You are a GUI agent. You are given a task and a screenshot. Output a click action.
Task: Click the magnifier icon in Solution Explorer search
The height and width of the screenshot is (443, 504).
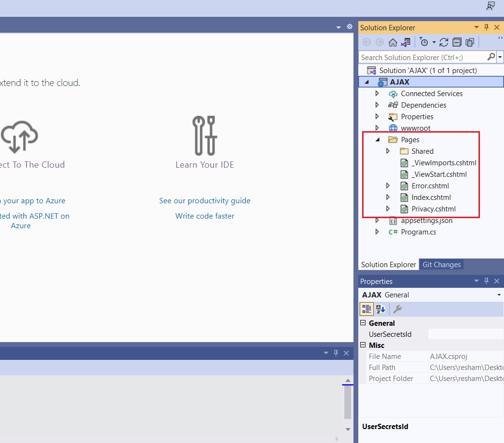491,57
